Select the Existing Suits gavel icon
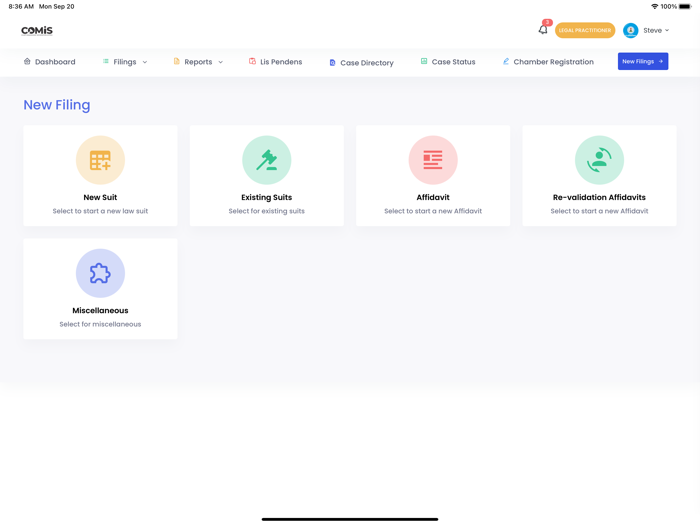The image size is (700, 525). click(266, 160)
